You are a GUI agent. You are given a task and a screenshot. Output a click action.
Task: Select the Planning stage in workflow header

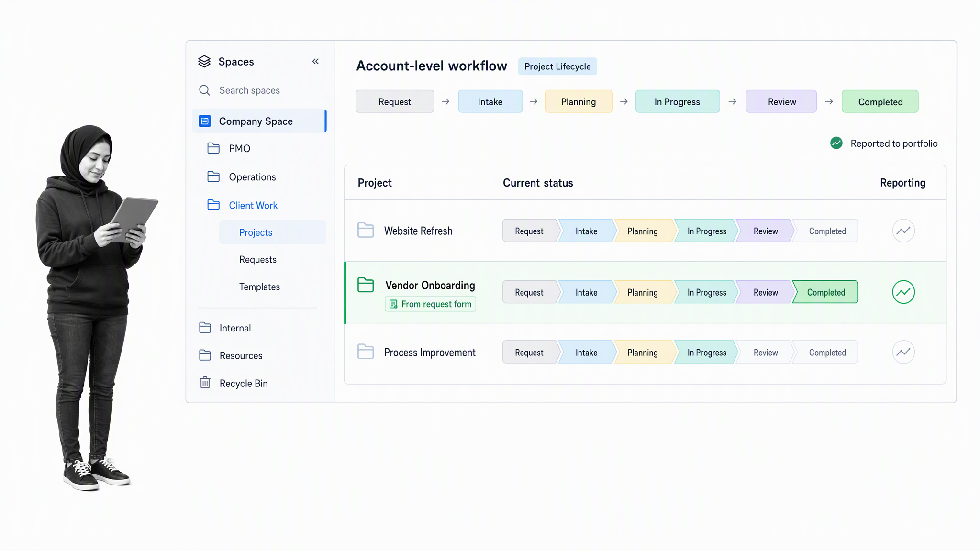[x=579, y=101]
